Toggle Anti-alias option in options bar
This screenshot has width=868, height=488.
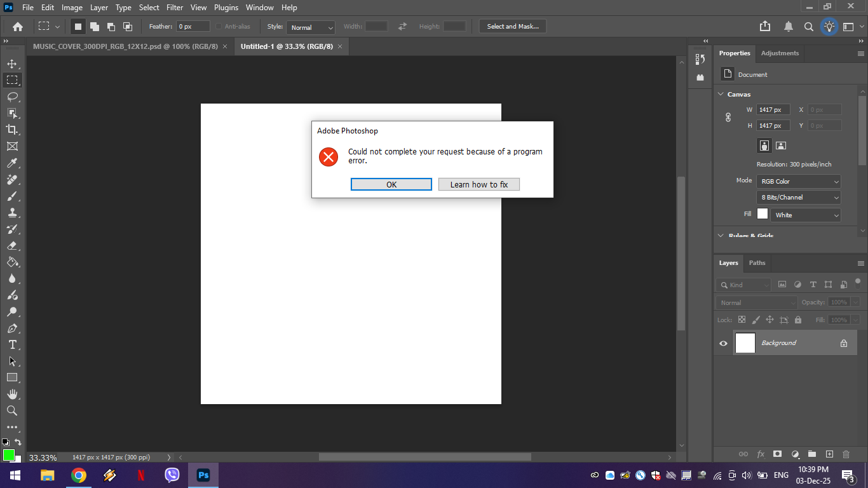pyautogui.click(x=217, y=26)
